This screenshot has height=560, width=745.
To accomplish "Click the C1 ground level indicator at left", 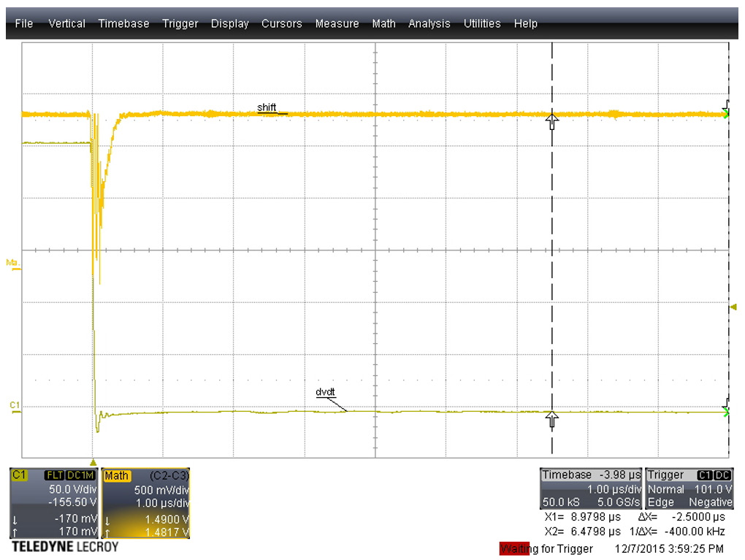I will click(x=15, y=406).
